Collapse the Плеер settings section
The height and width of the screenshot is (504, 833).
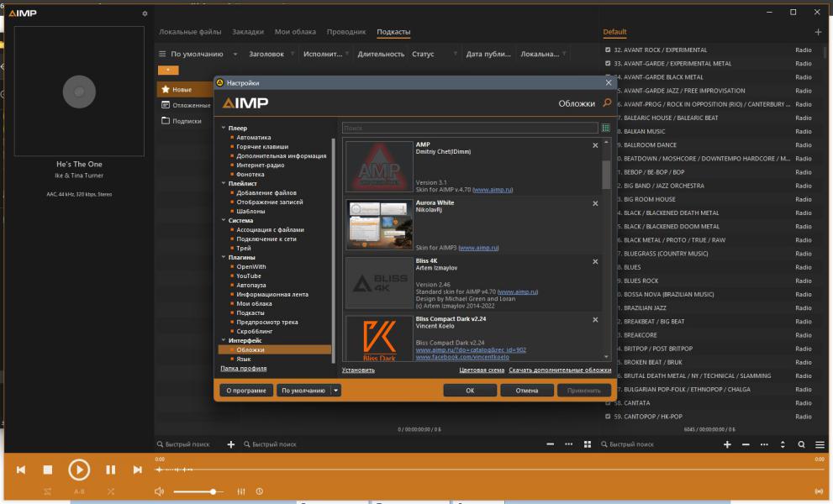point(223,128)
